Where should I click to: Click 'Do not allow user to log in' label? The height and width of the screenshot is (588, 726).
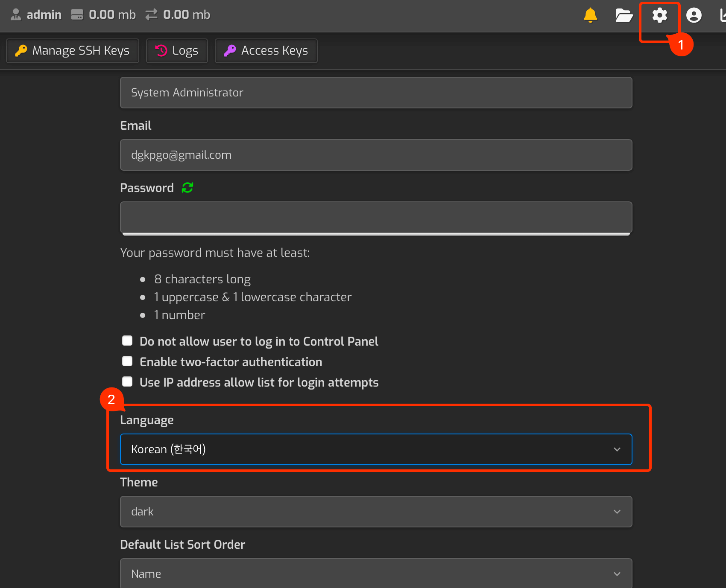259,341
